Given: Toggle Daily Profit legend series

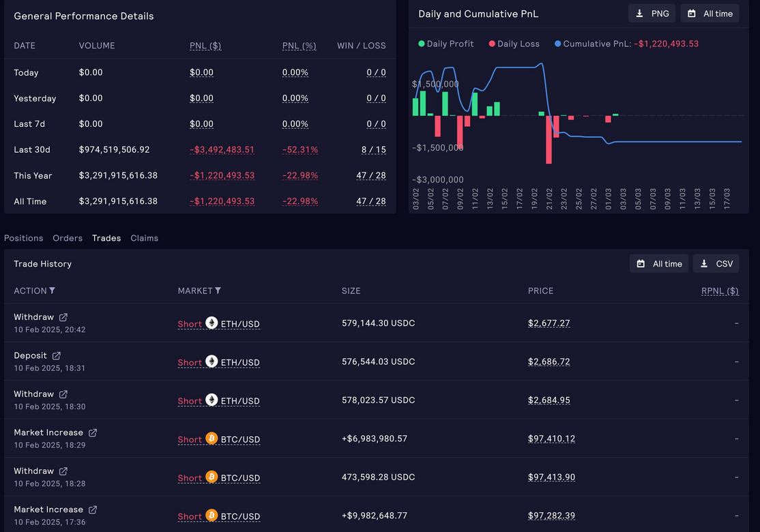Looking at the screenshot, I should (445, 44).
